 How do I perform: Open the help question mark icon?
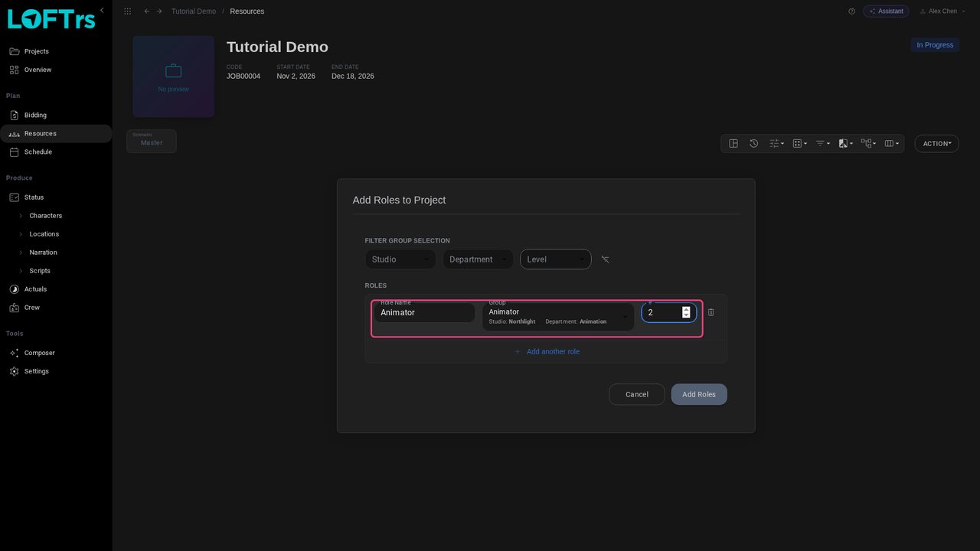(851, 11)
